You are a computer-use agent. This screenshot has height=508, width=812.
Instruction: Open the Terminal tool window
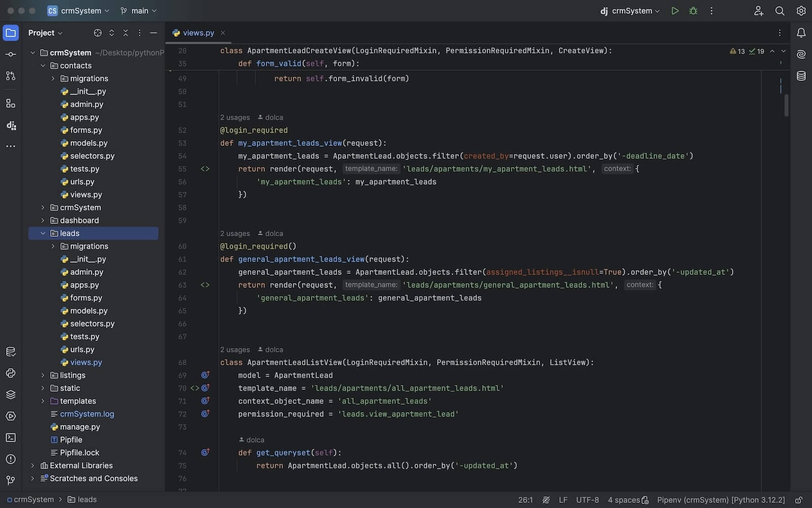[x=11, y=437]
